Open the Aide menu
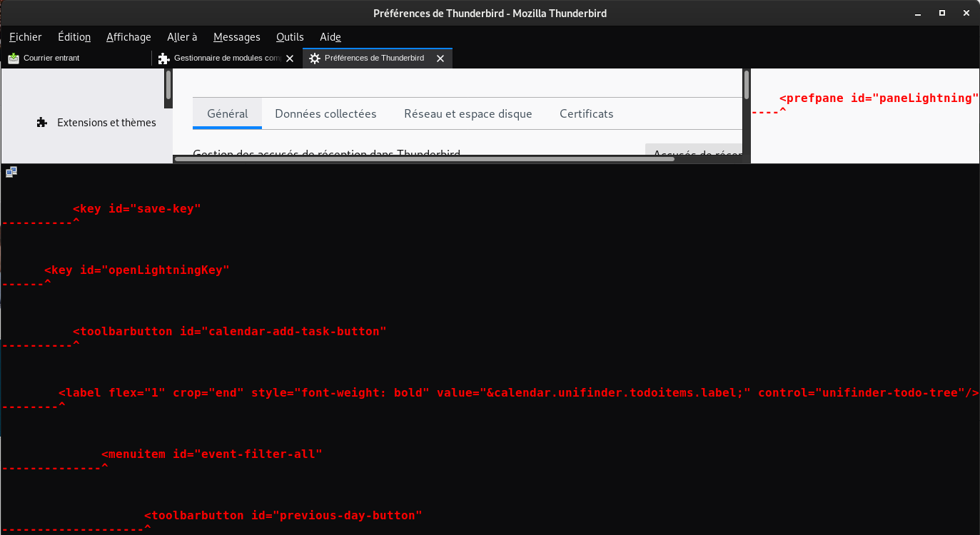 click(330, 37)
